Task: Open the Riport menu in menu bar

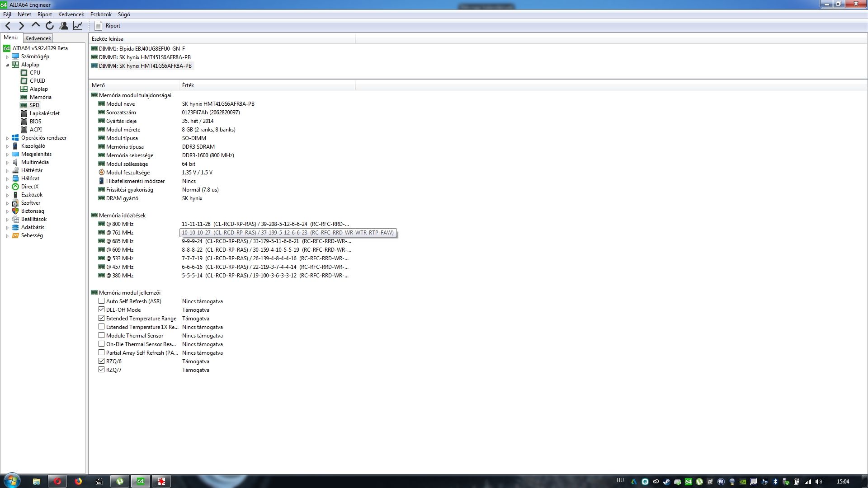Action: tap(45, 14)
